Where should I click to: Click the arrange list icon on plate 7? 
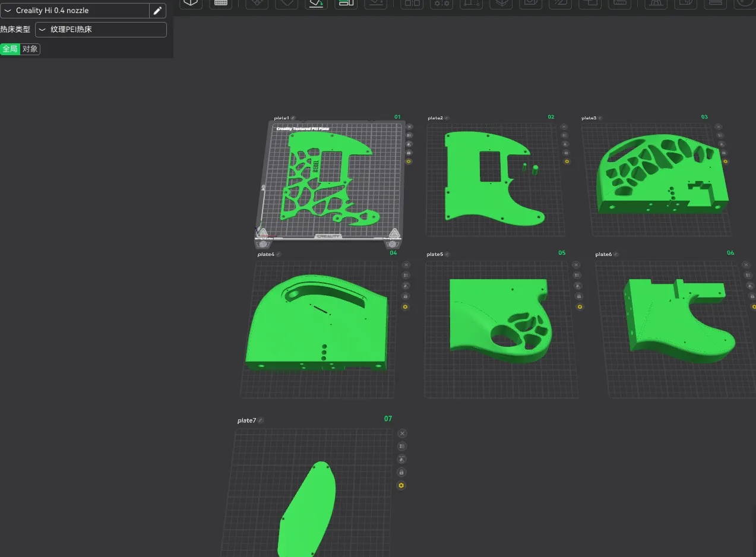pos(401,447)
